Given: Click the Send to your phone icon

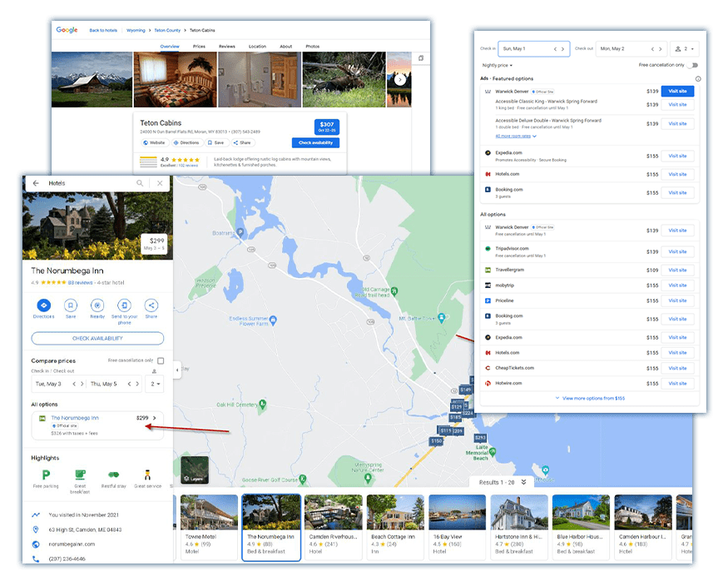Looking at the screenshot, I should (123, 305).
